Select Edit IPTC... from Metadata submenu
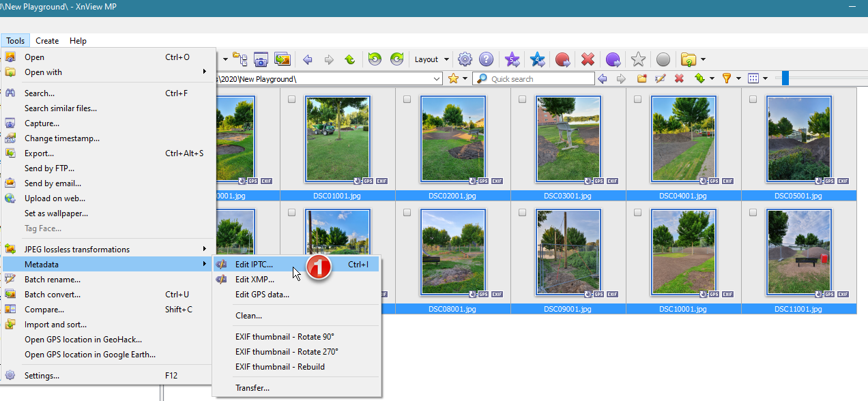This screenshot has width=868, height=401. tap(254, 264)
